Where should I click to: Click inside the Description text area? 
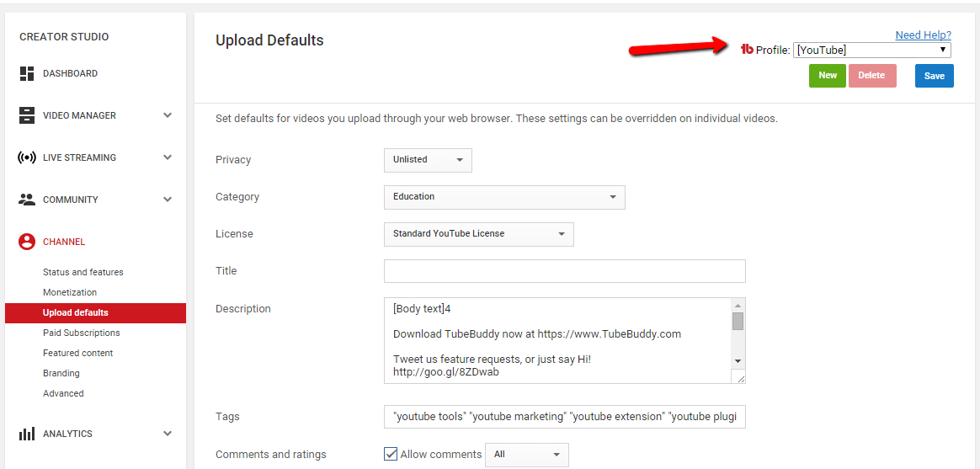(557, 340)
